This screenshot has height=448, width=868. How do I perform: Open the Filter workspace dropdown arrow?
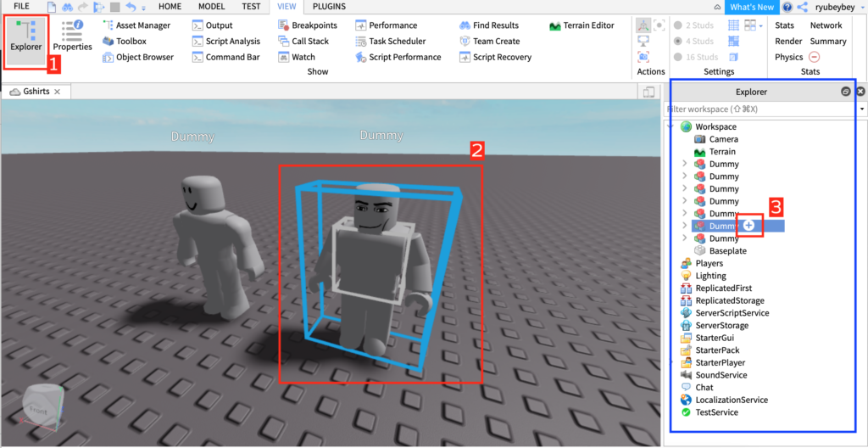tap(863, 109)
